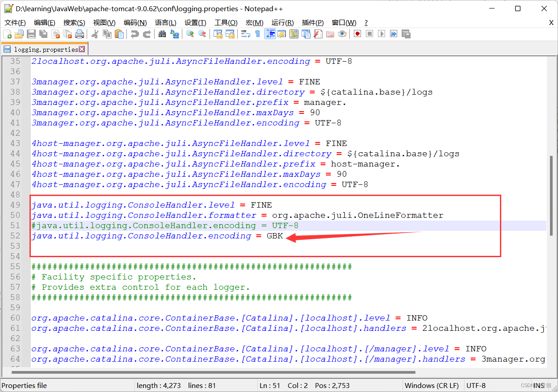Open Folder as Workspace icon

tap(330, 34)
